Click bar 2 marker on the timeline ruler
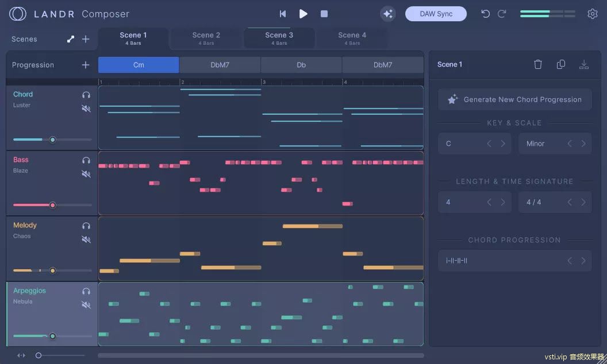 [x=182, y=82]
